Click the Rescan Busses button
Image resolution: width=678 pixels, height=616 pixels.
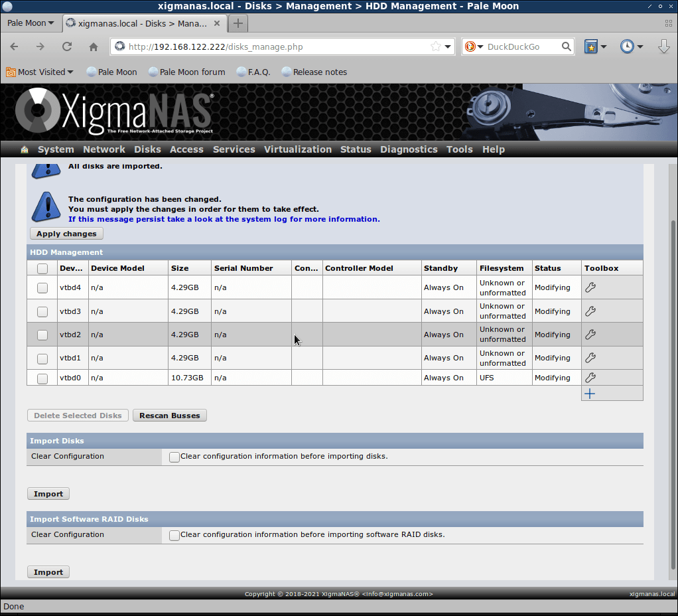[x=170, y=416]
